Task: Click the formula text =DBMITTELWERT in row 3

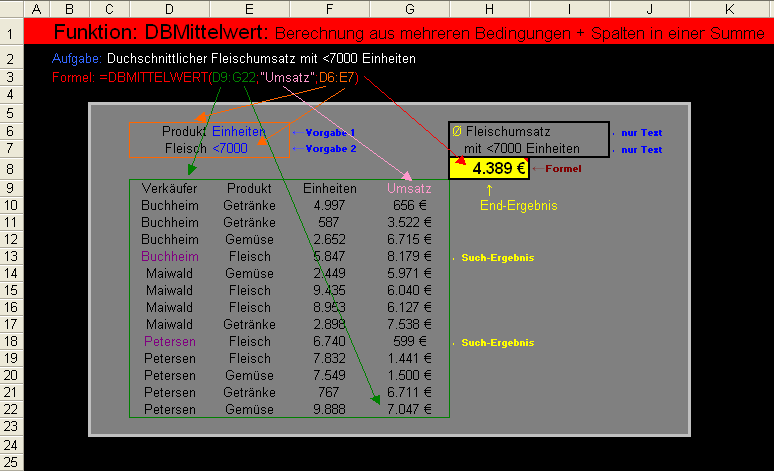Action: coord(154,78)
